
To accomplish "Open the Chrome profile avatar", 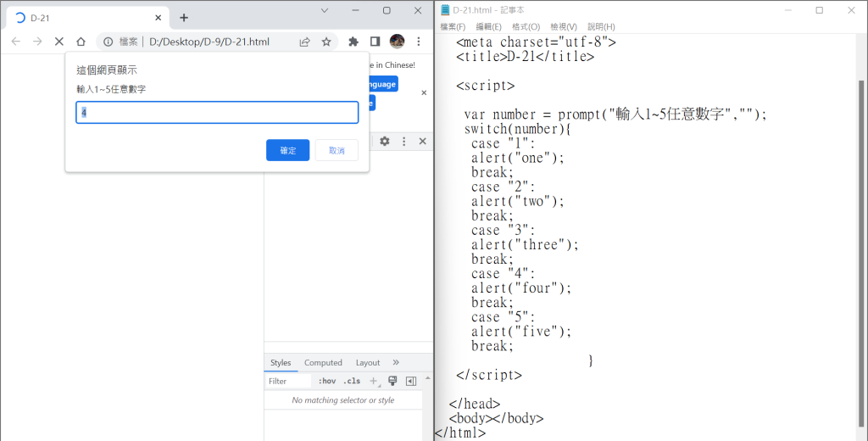I will coord(397,41).
